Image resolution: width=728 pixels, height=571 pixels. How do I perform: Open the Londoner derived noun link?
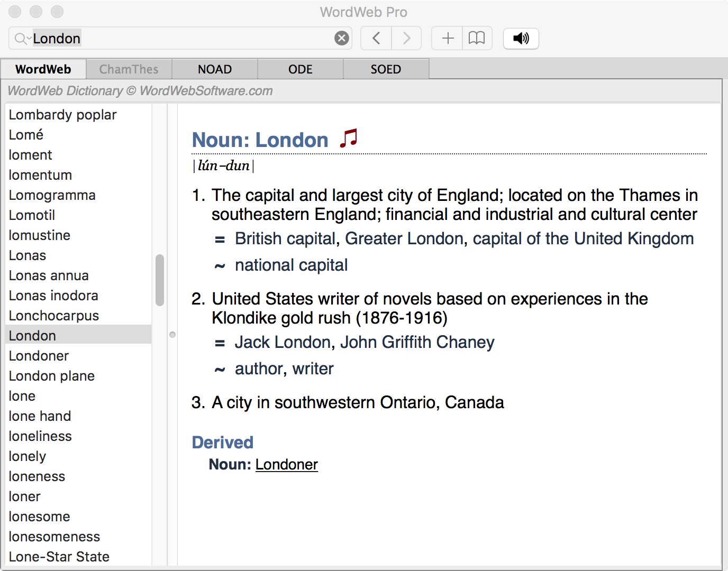click(x=286, y=464)
